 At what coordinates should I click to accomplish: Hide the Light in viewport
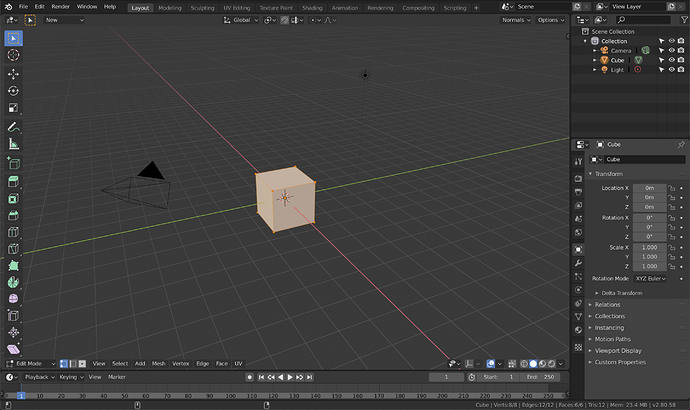point(672,70)
